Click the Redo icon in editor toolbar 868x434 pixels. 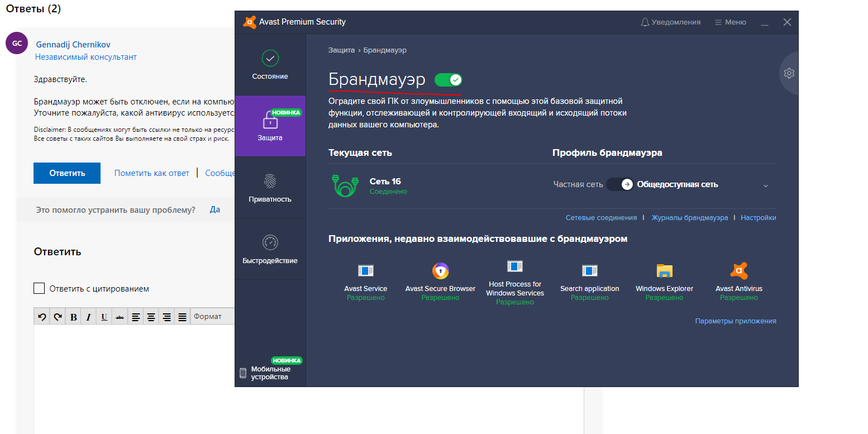pos(58,317)
